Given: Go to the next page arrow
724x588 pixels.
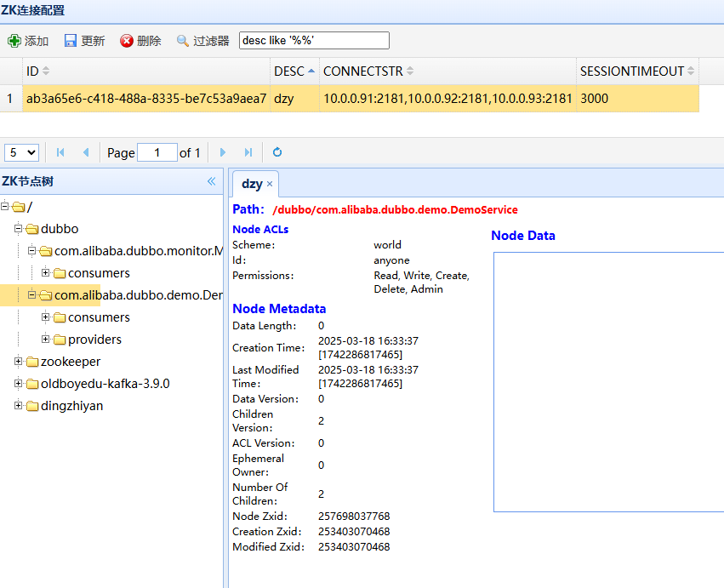Looking at the screenshot, I should [223, 152].
